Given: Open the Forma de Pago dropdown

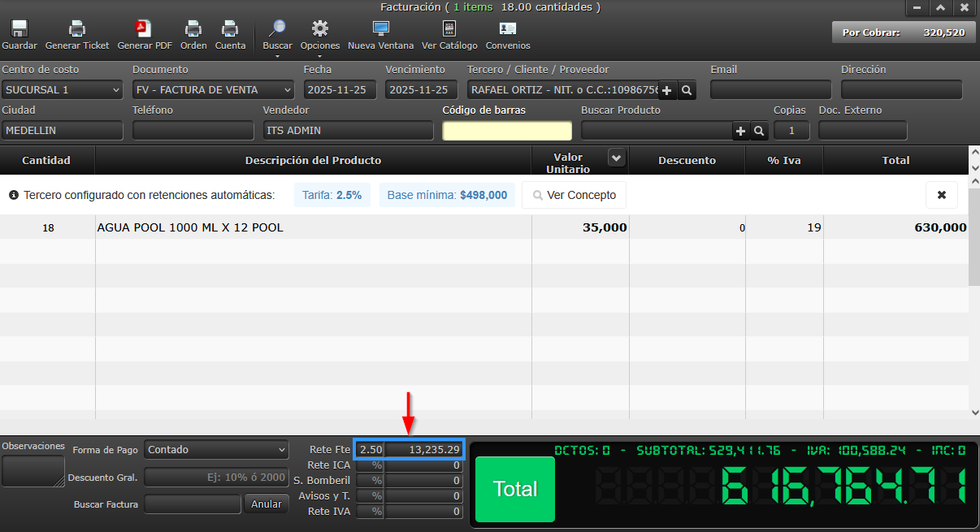Looking at the screenshot, I should coord(215,450).
